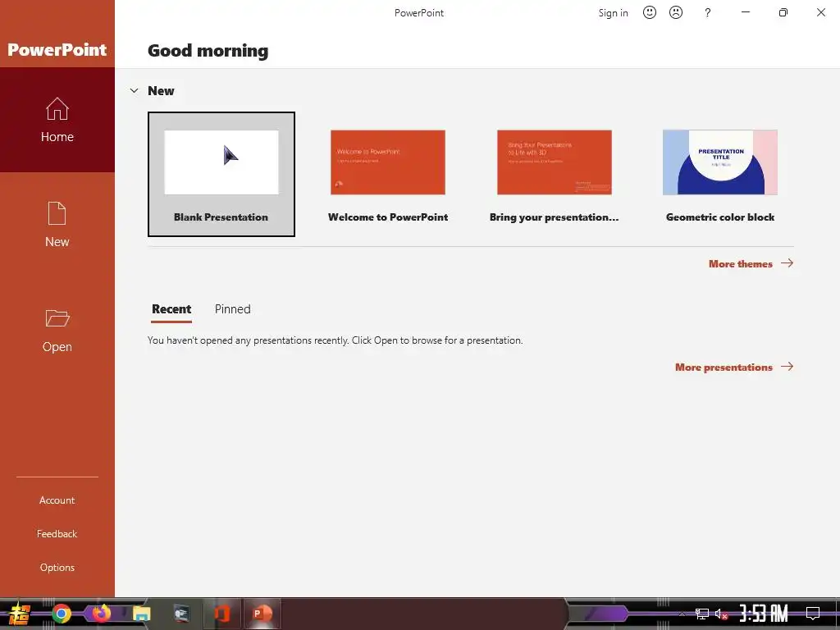Open the Office app icon in the taskbar
840x630 pixels.
click(x=221, y=614)
